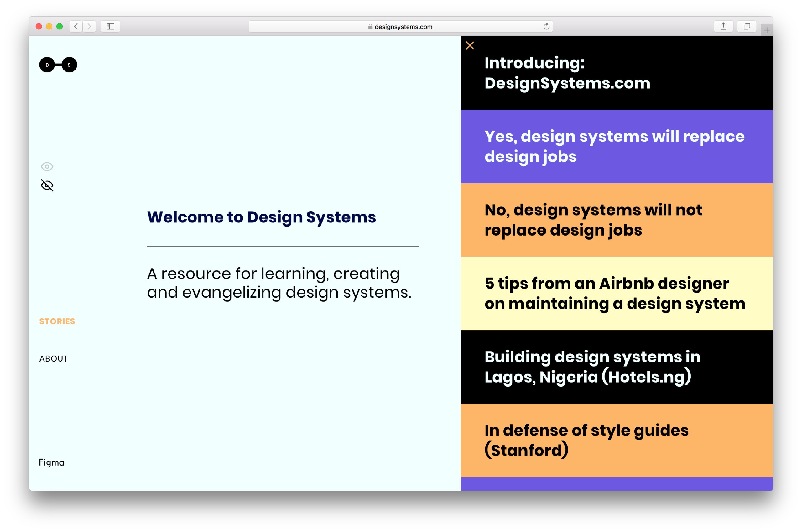Open 5 tips from an Airbnb designer story
Viewport: 802px width, 532px height.
tap(617, 294)
